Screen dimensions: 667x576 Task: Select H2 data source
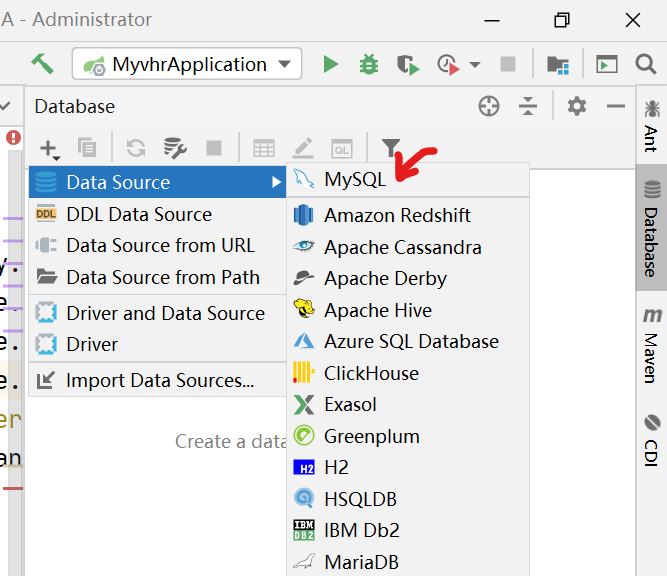tap(408, 468)
